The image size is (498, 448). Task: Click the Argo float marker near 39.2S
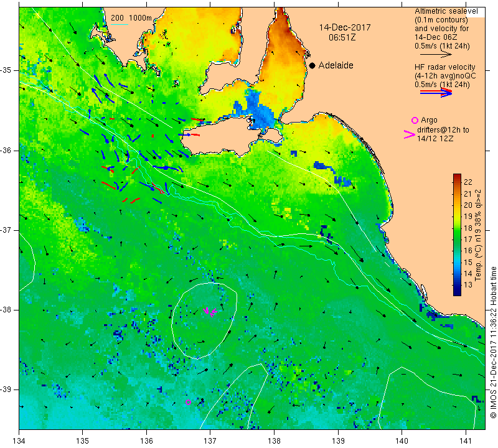188,402
